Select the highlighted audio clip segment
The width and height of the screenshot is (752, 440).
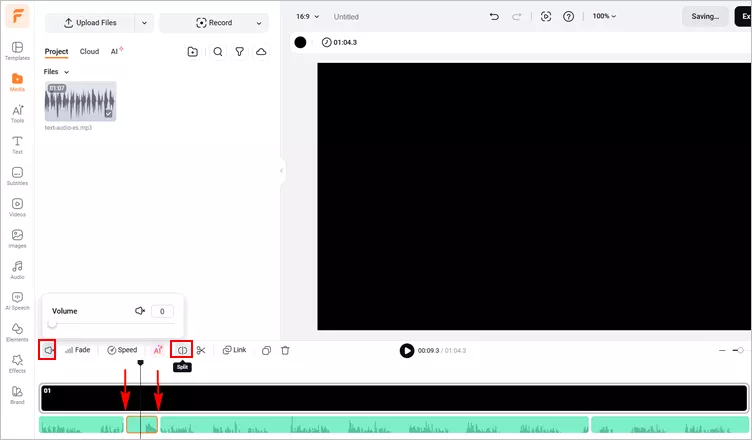tap(142, 425)
